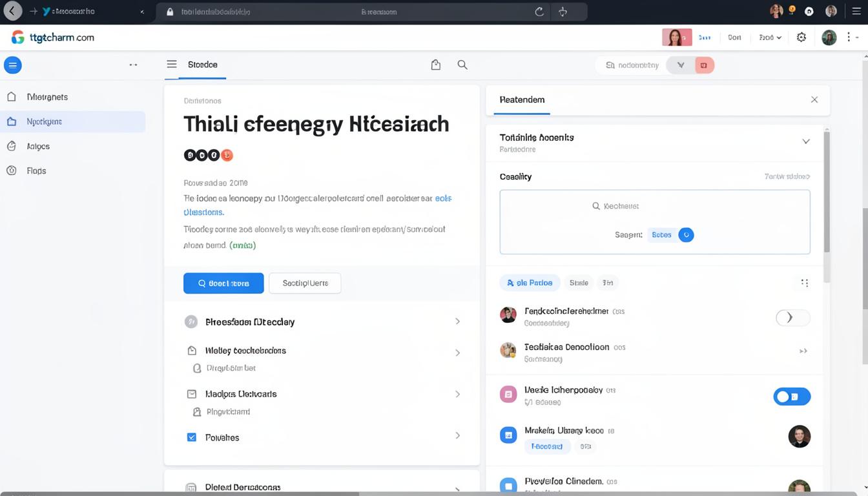The image size is (868, 496).
Task: Toggle the blue switch for Uede Ichenpoeby
Action: point(792,397)
